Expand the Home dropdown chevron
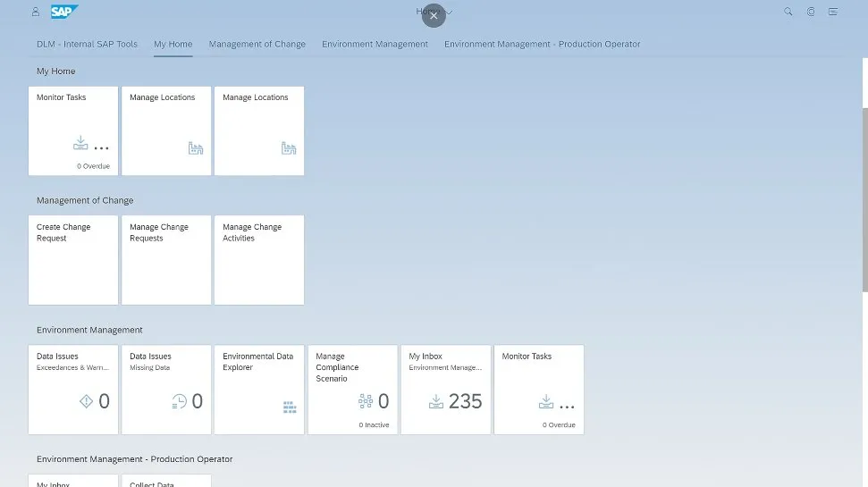Image resolution: width=868 pixels, height=487 pixels. 449,12
